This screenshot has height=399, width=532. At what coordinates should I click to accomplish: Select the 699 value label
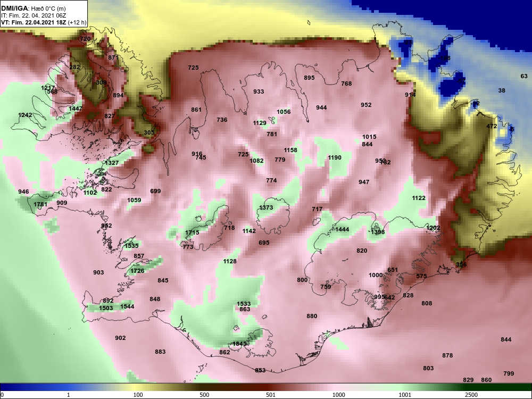point(155,191)
